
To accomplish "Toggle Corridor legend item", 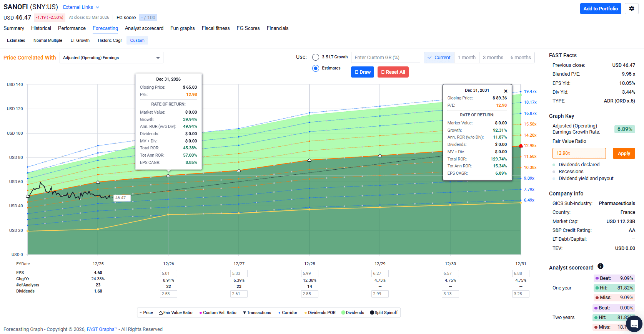I will pos(288,313).
